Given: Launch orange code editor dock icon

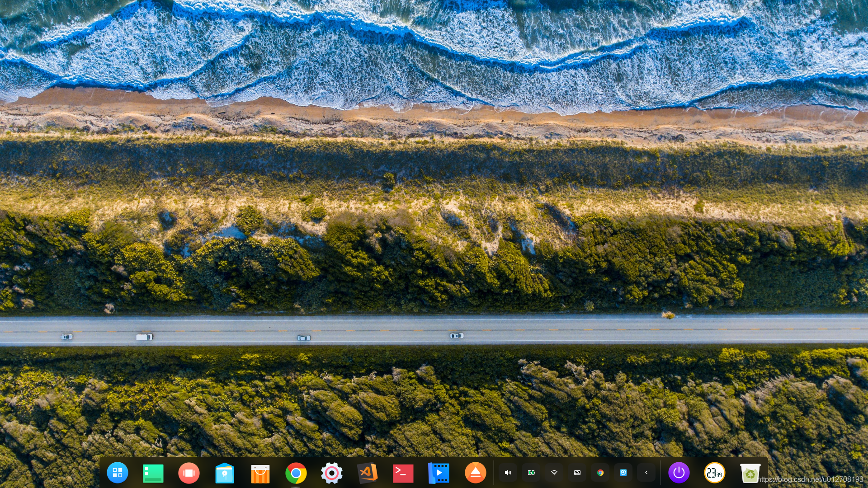Looking at the screenshot, I should point(367,473).
